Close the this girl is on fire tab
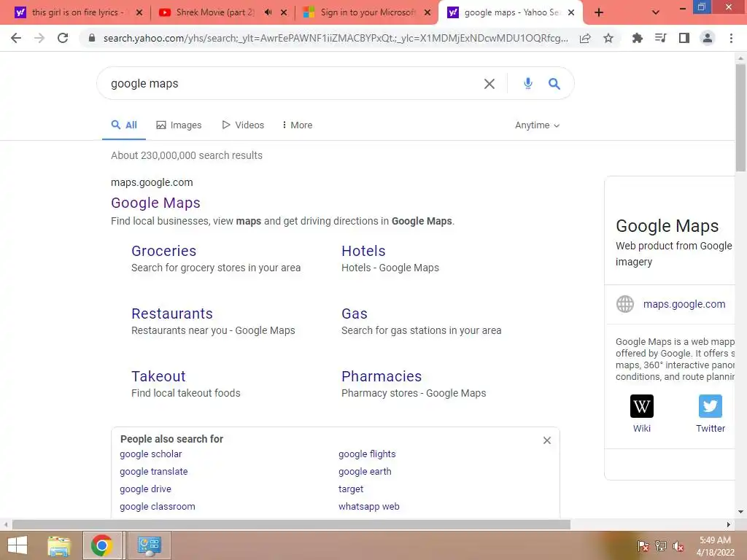This screenshot has width=747, height=560. click(x=139, y=12)
